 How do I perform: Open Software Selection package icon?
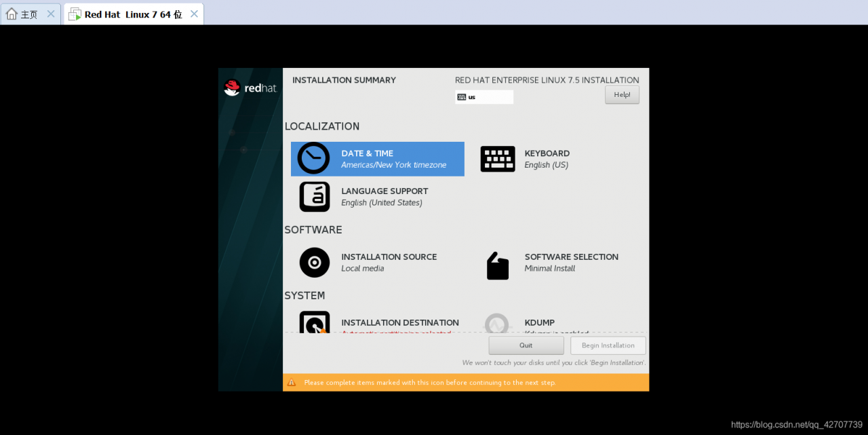coord(498,265)
